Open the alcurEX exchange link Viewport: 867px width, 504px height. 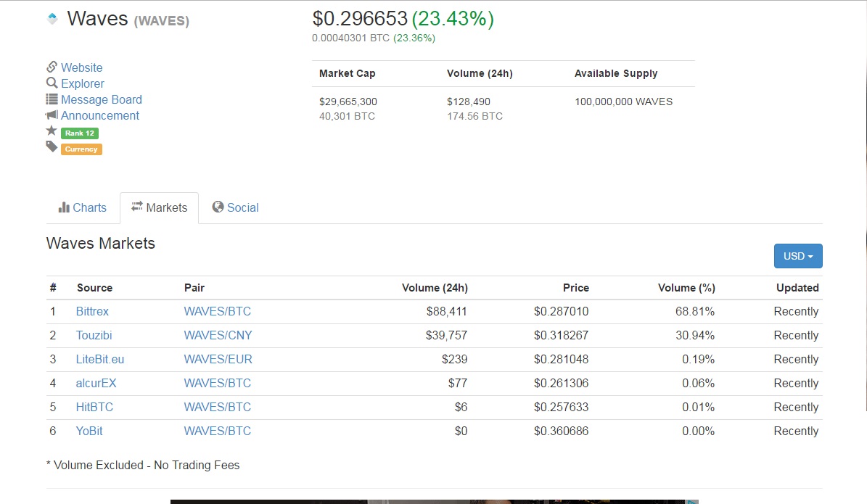(96, 383)
